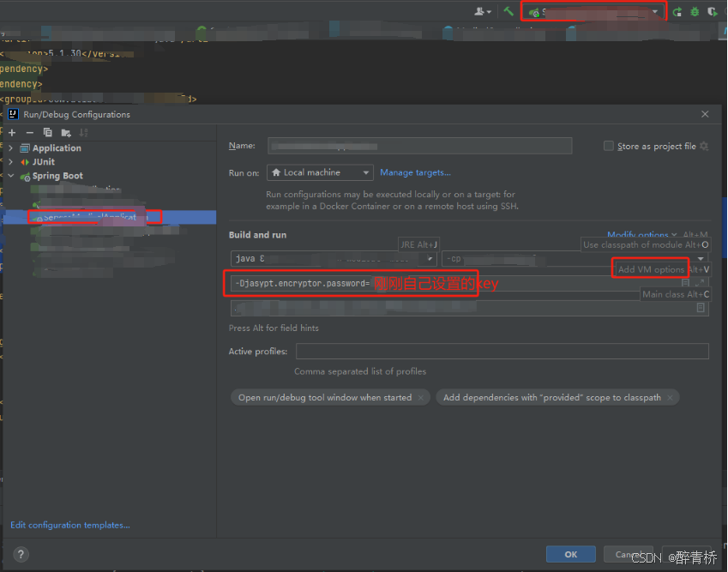
Task: Remove Add dependencies with provided scope tag
Action: coord(670,398)
